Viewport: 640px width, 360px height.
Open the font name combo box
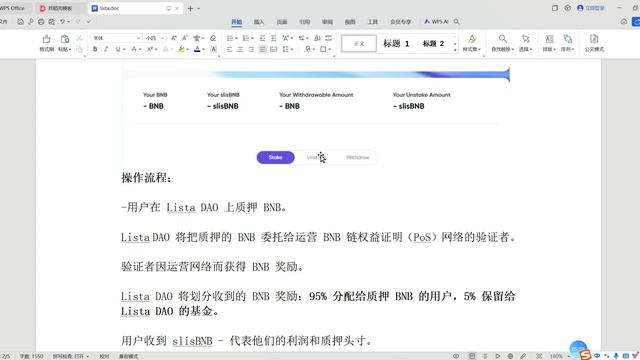(x=116, y=38)
